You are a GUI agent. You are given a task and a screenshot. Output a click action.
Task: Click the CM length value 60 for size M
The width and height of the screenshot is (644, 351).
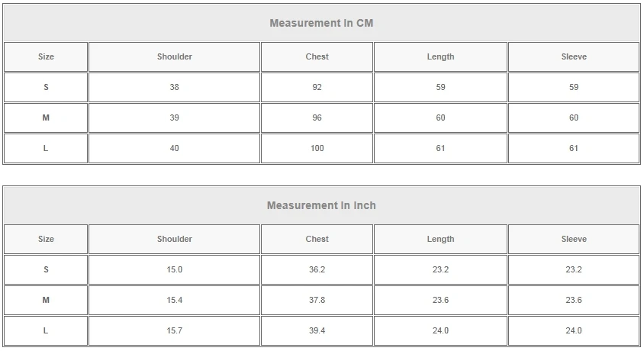coord(440,118)
